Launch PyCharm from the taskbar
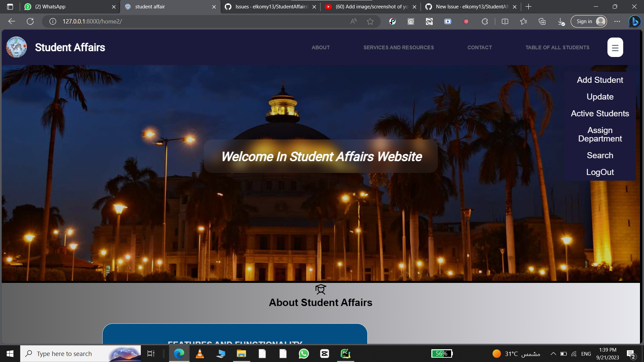This screenshot has height=362, width=644. [345, 353]
